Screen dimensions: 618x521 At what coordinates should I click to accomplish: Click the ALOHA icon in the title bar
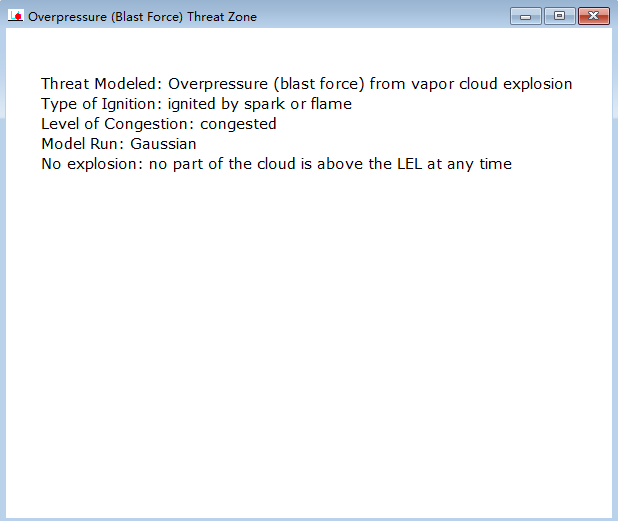(16, 16)
